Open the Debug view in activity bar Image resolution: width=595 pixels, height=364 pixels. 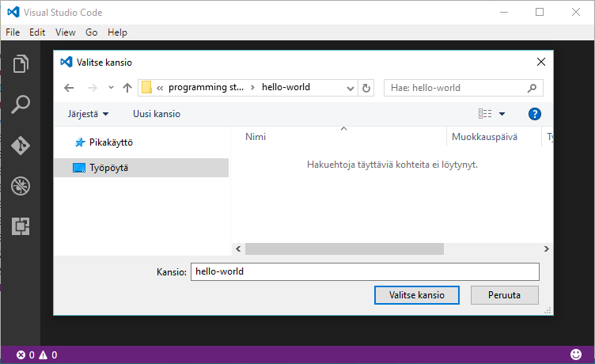(x=21, y=187)
